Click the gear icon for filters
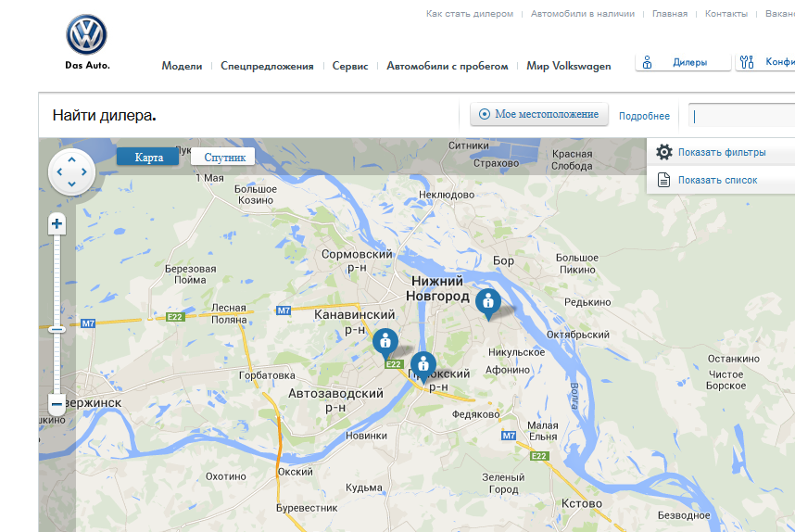Viewport: 795px width, 532px height. (664, 152)
